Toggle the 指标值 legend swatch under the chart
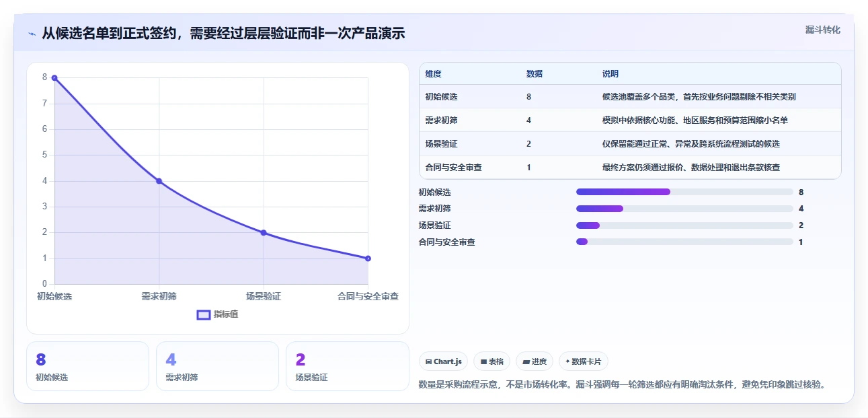868x418 pixels. point(203,314)
